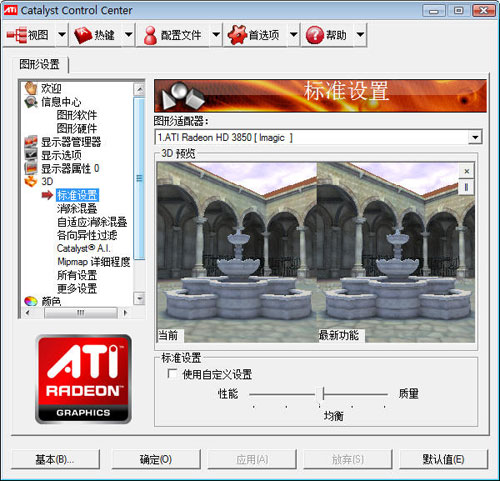500x481 pixels.
Task: Pause the 3D preview animation
Action: (467, 187)
